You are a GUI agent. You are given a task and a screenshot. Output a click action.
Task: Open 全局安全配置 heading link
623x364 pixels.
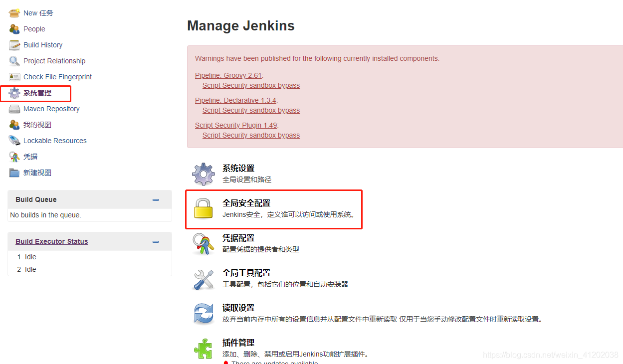tap(246, 203)
